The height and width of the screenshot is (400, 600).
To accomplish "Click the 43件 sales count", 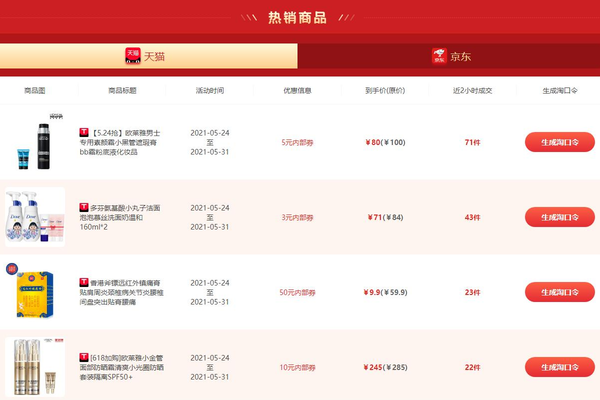I will (x=472, y=217).
